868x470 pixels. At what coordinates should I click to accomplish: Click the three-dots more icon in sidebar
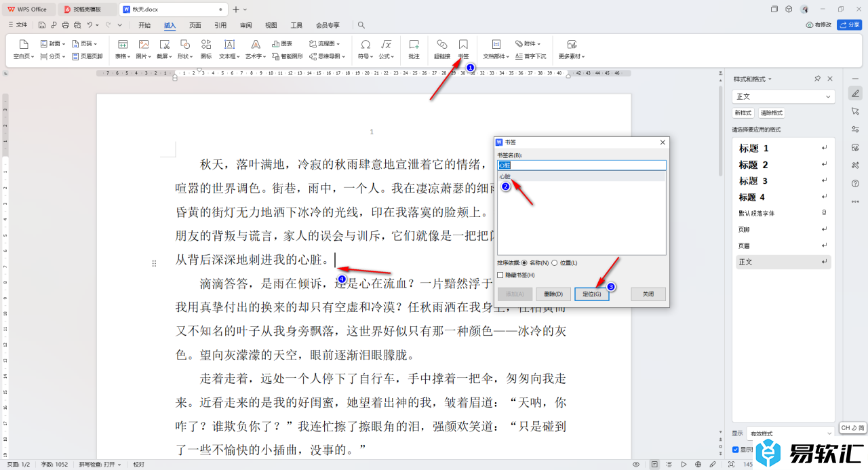(x=854, y=201)
